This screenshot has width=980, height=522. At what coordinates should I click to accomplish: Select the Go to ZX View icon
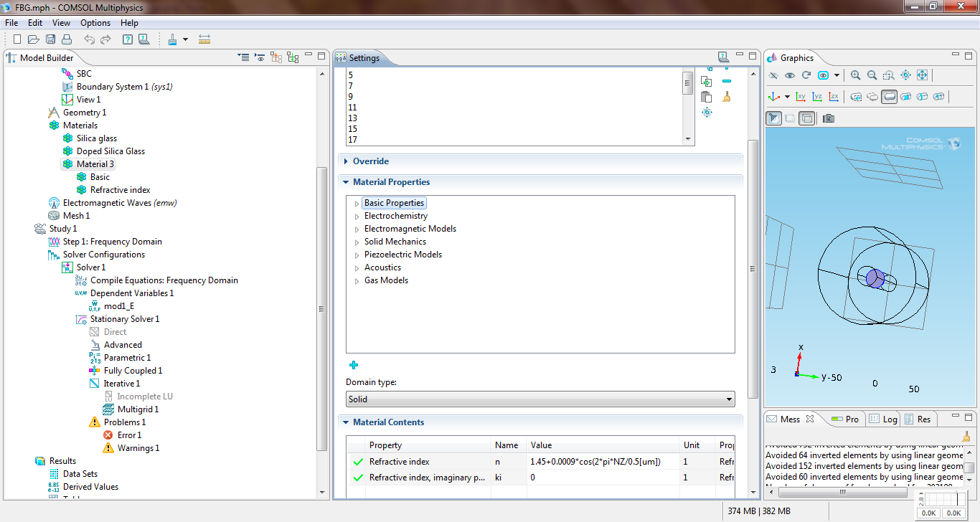(834, 97)
